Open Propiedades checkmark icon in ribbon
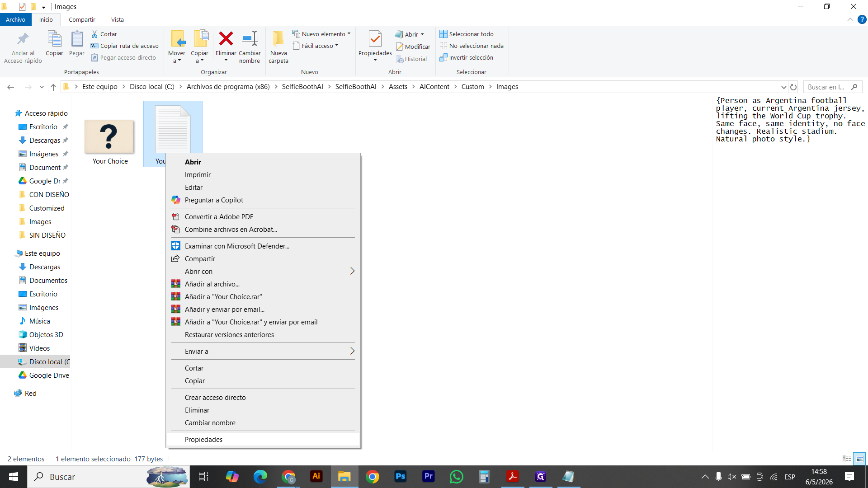868x488 pixels. [x=375, y=39]
